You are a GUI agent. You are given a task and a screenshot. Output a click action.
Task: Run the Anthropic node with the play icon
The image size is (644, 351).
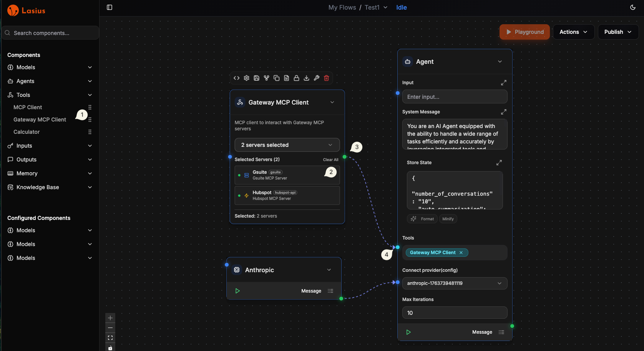237,291
